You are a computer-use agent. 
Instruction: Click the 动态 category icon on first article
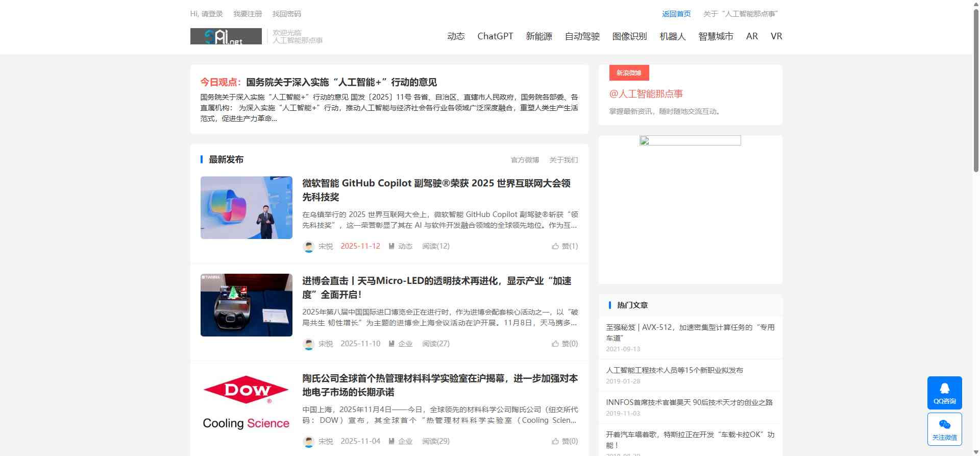click(x=391, y=246)
